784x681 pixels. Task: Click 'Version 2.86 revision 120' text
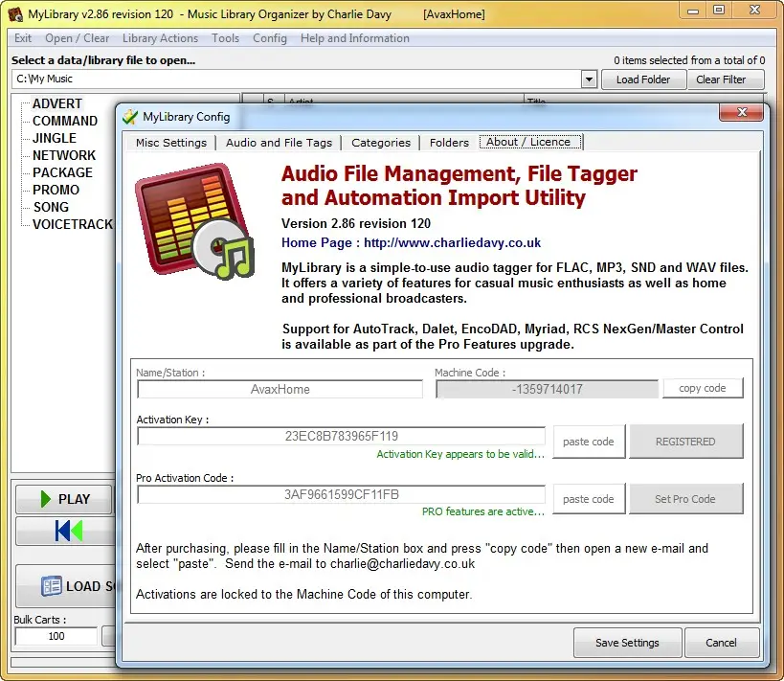(355, 223)
